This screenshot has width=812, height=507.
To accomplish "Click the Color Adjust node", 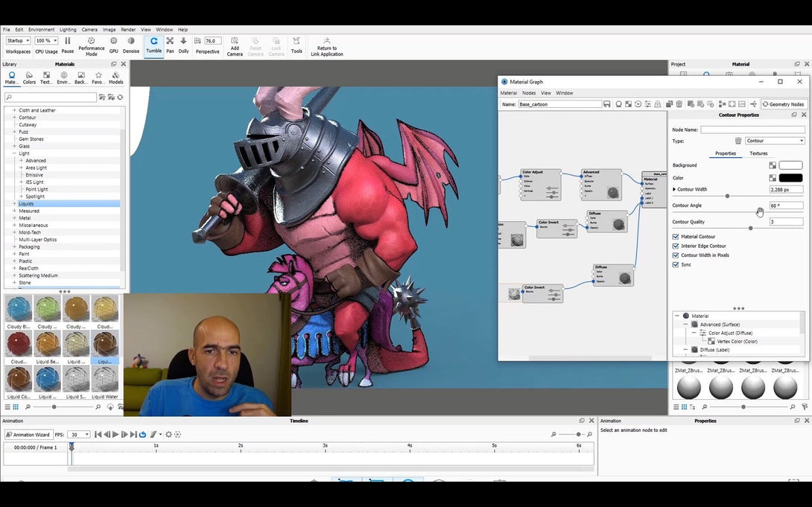I will pyautogui.click(x=541, y=184).
